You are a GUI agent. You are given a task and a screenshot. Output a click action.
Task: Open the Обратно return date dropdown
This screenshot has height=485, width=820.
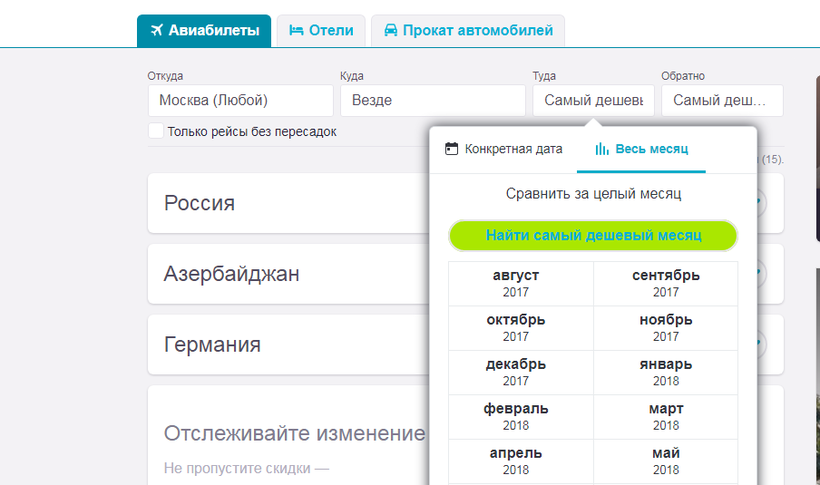(x=722, y=101)
